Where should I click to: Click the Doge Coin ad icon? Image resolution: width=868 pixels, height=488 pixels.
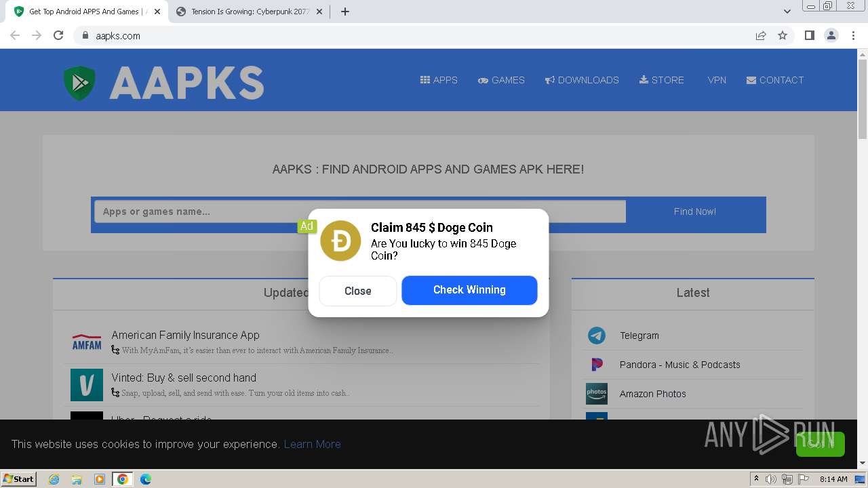(340, 241)
